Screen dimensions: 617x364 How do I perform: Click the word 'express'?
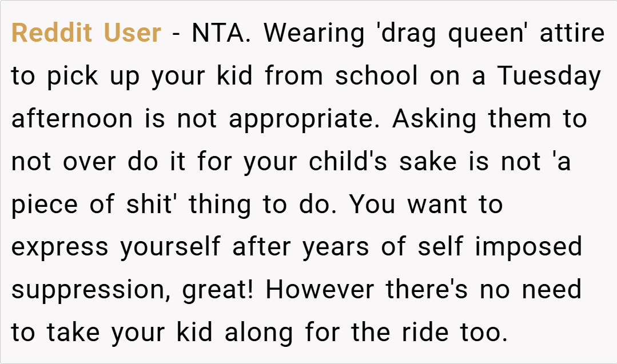[x=59, y=247]
